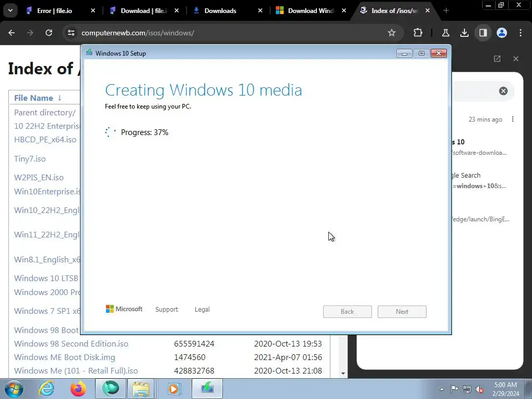Image resolution: width=532 pixels, height=399 pixels.
Task: Select Windows 10 Setup taskbar icon
Action: (207, 389)
